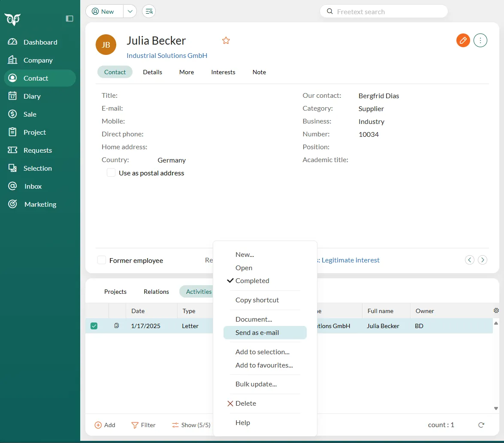
Task: Go to the Diary calendar section
Action: click(x=32, y=96)
